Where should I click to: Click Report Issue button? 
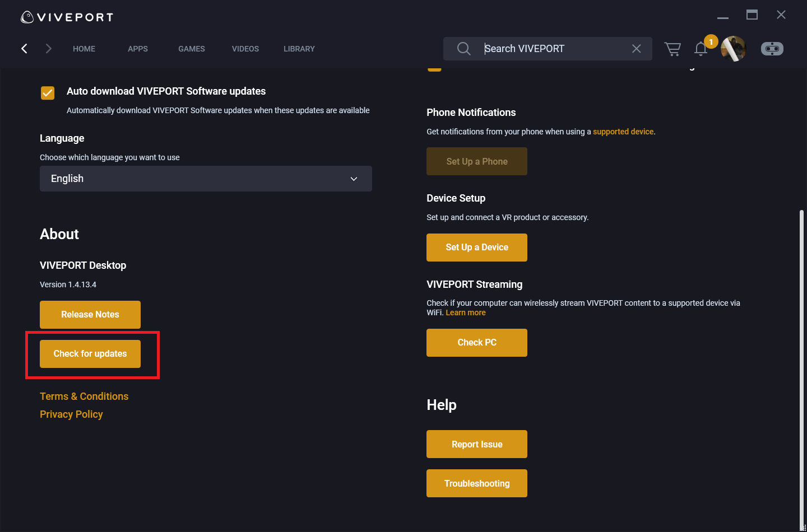click(477, 444)
